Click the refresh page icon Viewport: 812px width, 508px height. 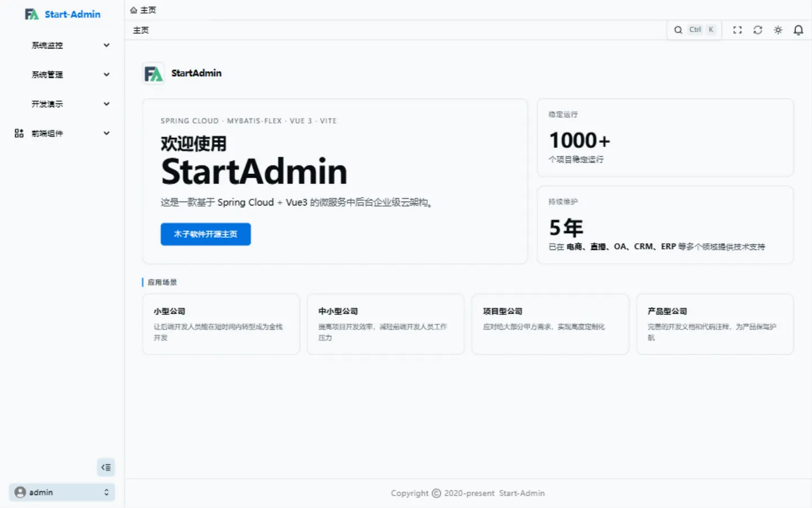pos(758,30)
